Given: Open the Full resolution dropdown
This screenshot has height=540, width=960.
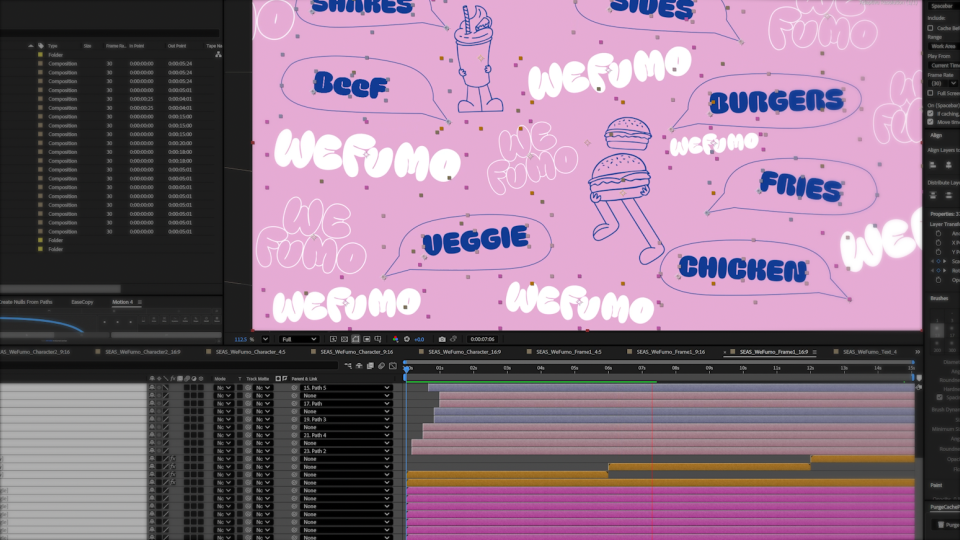Looking at the screenshot, I should coord(299,339).
